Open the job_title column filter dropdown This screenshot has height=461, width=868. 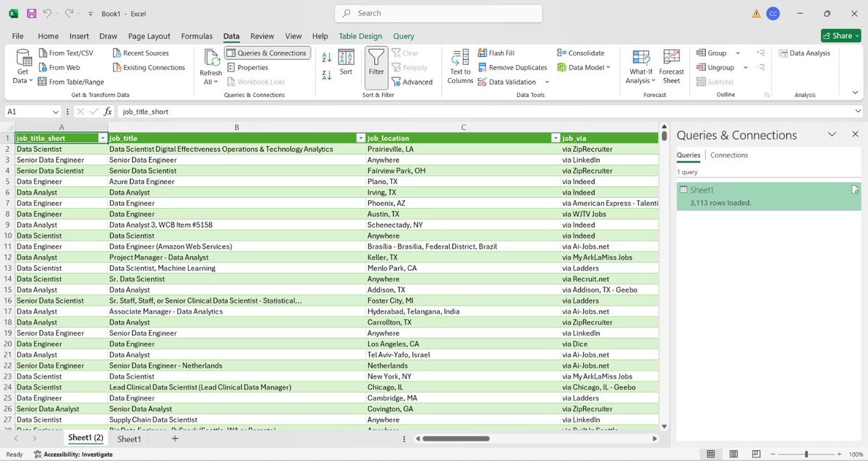click(x=360, y=138)
